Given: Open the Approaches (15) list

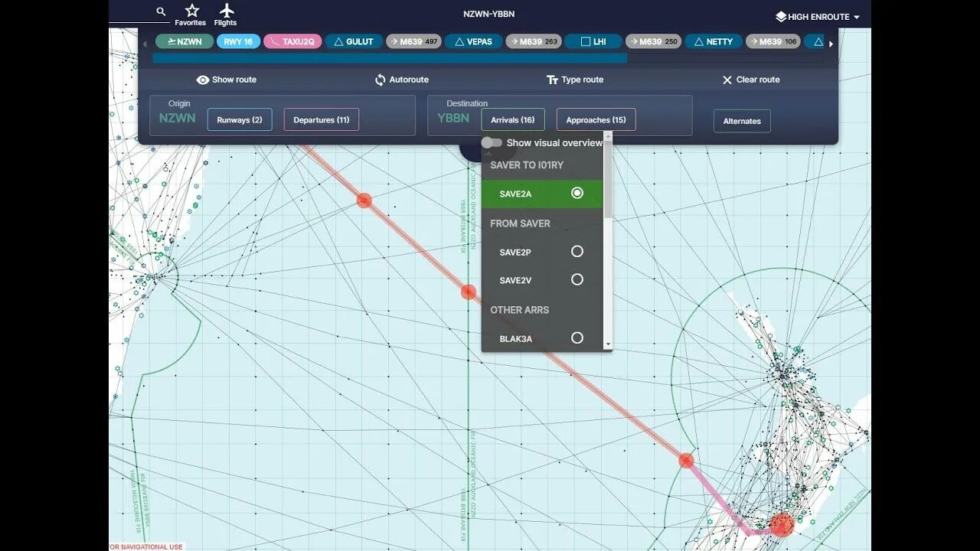Looking at the screenshot, I should click(596, 120).
